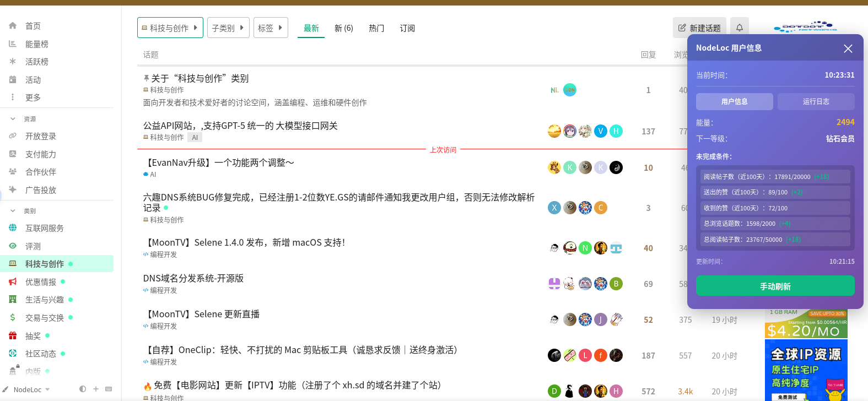Open the 新 (6) tab
The width and height of the screenshot is (868, 401).
pos(343,28)
